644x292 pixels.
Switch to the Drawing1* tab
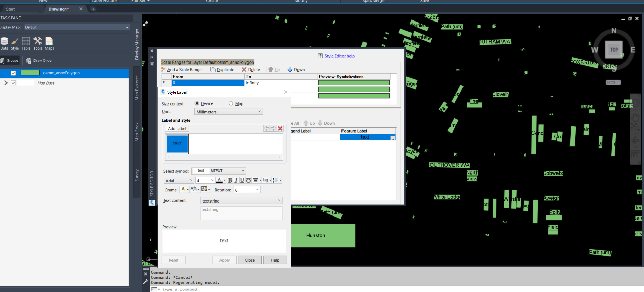point(58,9)
